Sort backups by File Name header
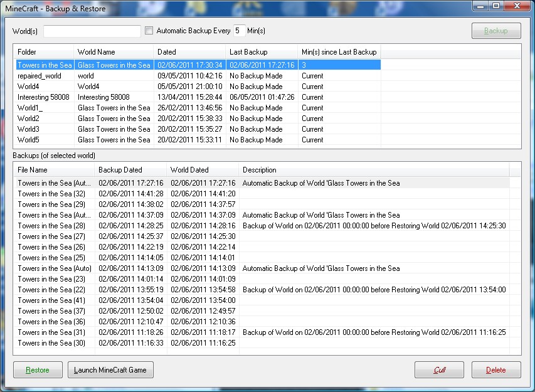 click(54, 170)
